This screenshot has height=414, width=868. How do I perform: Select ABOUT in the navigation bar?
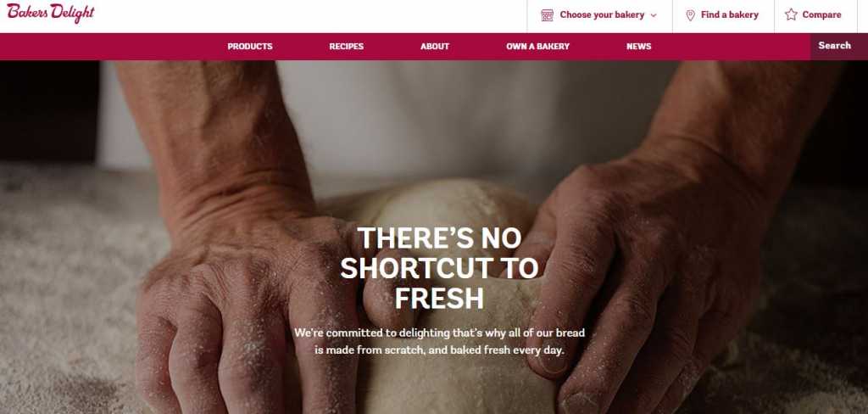point(435,47)
